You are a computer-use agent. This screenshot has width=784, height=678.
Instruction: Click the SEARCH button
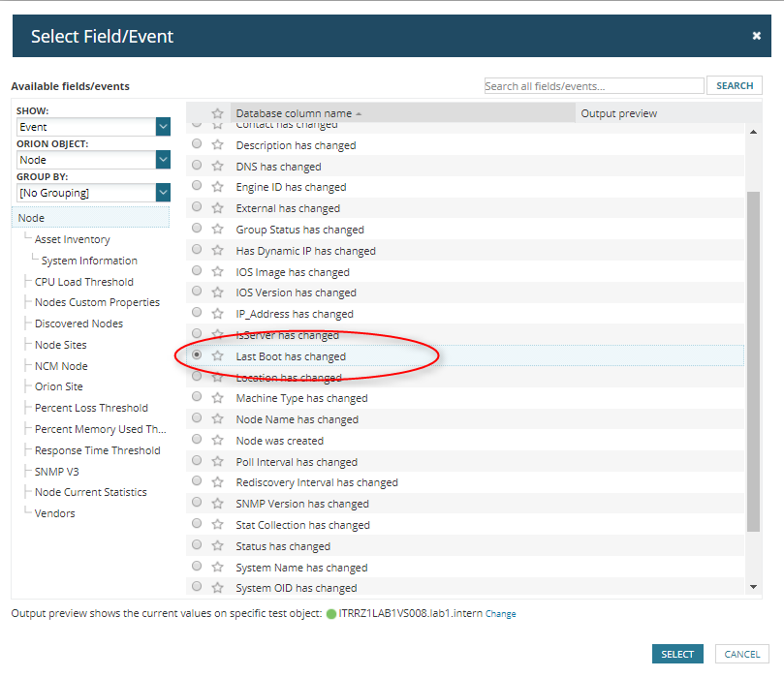tap(734, 85)
